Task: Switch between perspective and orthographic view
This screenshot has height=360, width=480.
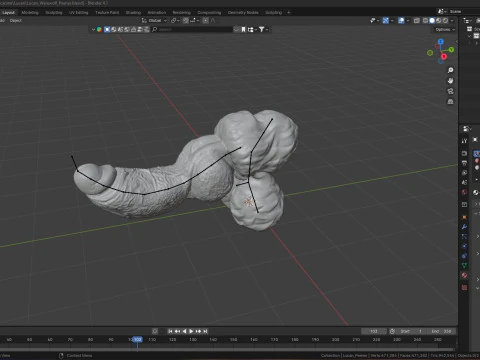Action: click(x=450, y=102)
